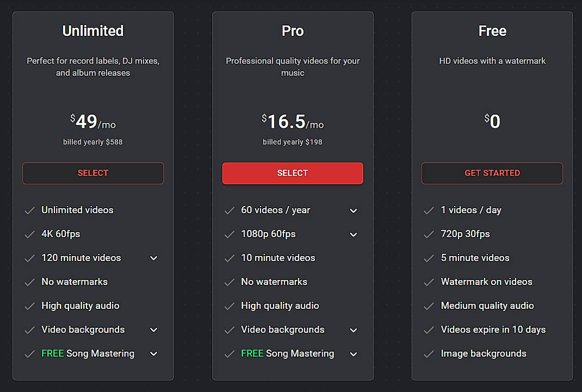The width and height of the screenshot is (582, 392).
Task: Click checkmark beside High quality audio in Pro
Action: click(230, 306)
